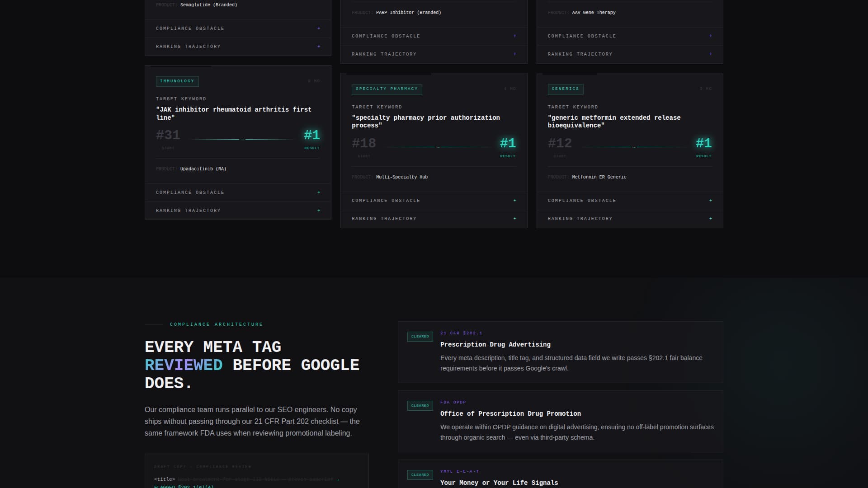The image size is (868, 488).
Task: Click the rank progress line on Specialty Pharmacy card
Action: click(438, 147)
